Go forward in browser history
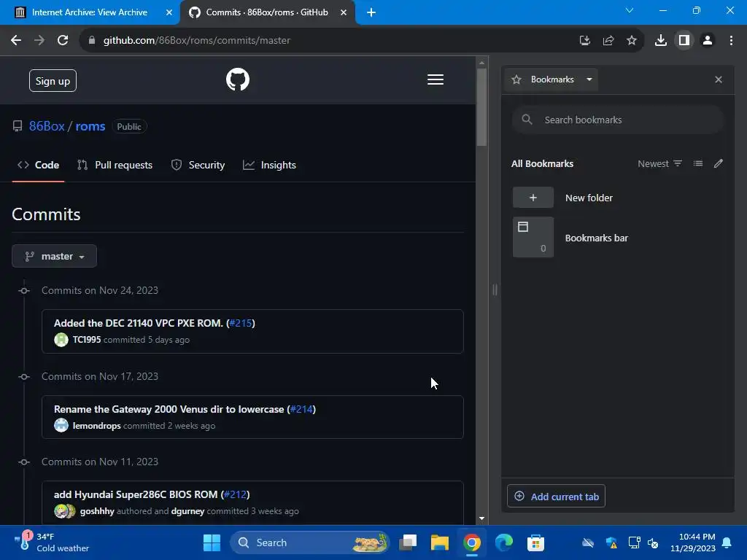Screen dimensions: 747x560 point(39,41)
